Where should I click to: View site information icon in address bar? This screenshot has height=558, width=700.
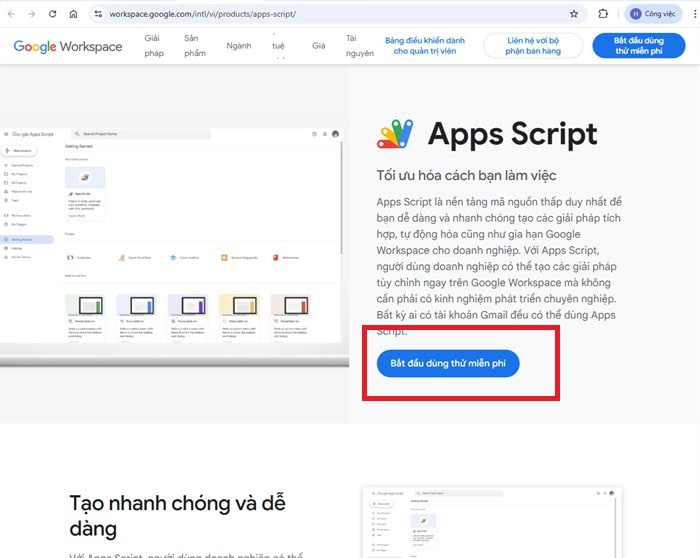tap(98, 14)
